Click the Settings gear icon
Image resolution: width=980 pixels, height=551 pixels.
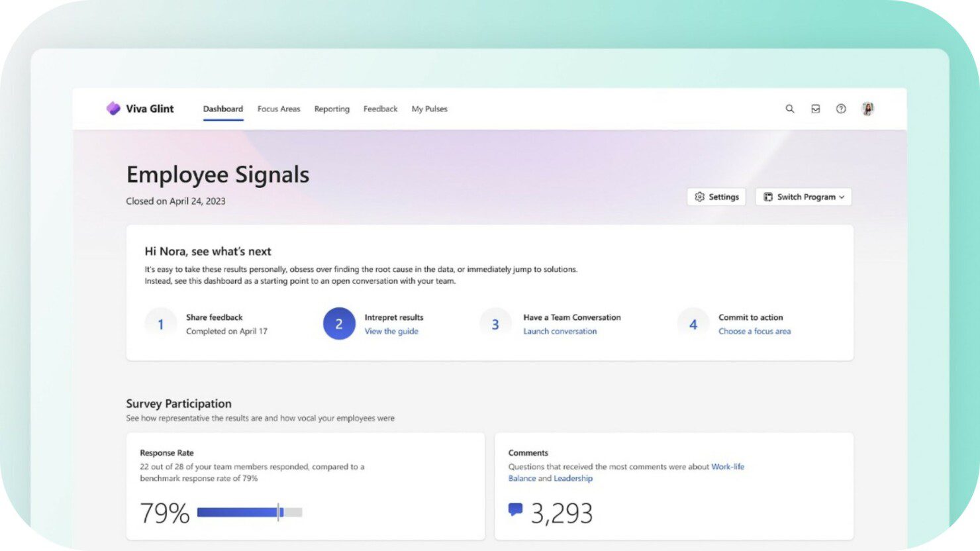point(716,197)
